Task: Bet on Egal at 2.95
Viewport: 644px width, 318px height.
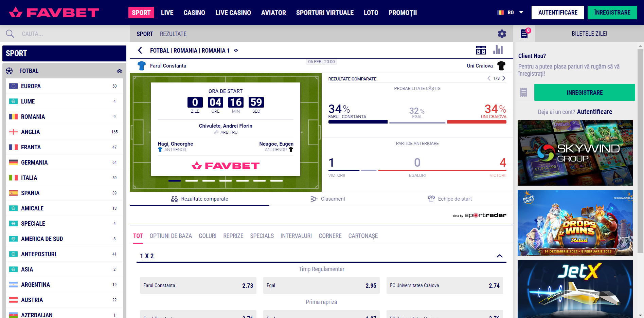Action: [x=321, y=285]
